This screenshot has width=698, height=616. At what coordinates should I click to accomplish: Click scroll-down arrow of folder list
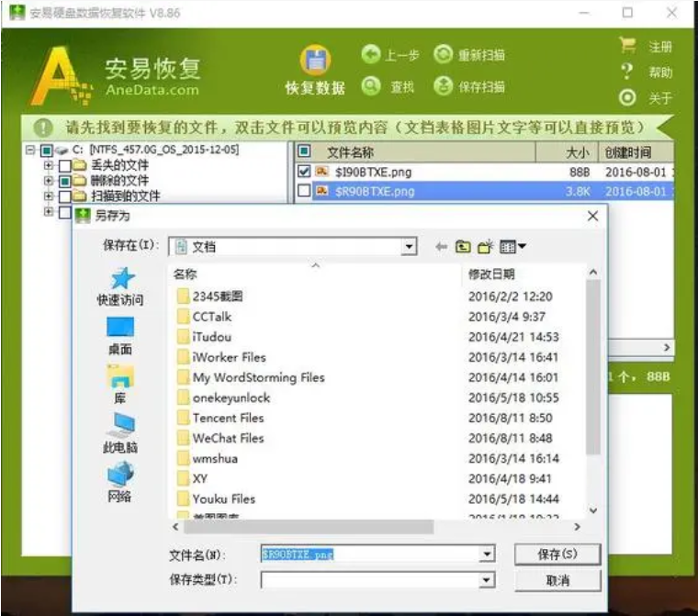[593, 510]
